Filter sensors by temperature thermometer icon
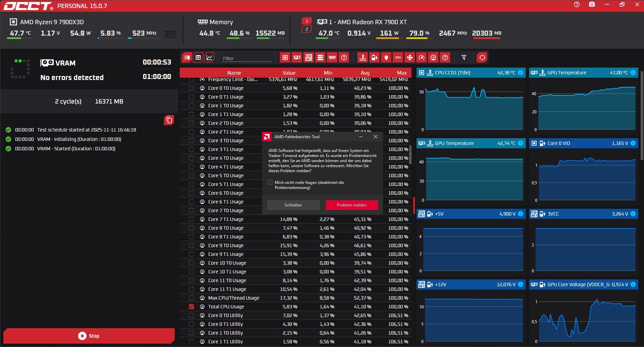The height and width of the screenshot is (347, 644). click(363, 57)
